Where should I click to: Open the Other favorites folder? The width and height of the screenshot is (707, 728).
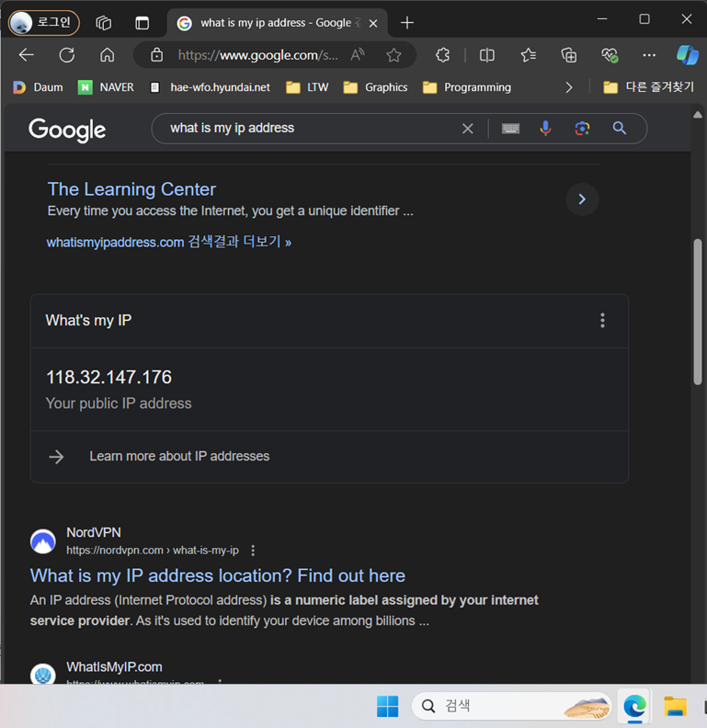point(649,87)
